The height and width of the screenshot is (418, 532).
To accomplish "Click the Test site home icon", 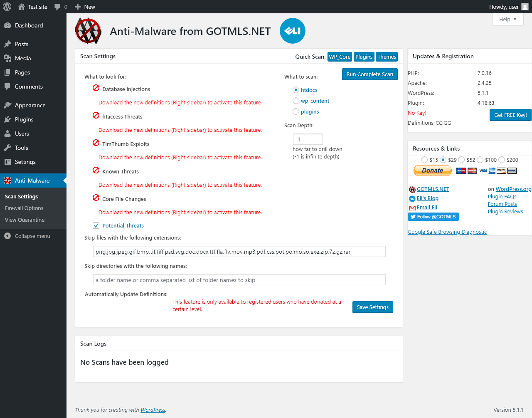I will click(22, 7).
